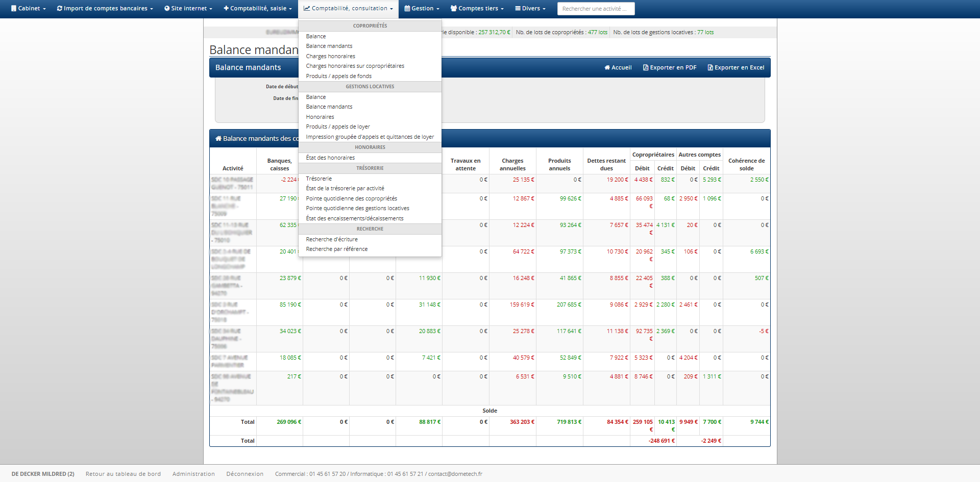Image resolution: width=980 pixels, height=482 pixels.
Task: Click Retour au tableau de bord link
Action: [123, 474]
